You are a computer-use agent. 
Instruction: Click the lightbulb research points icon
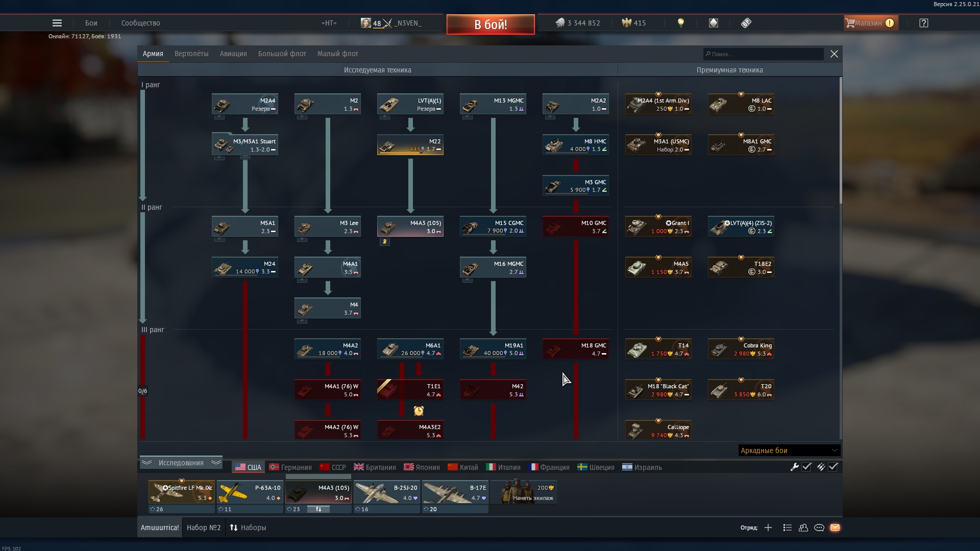(680, 23)
